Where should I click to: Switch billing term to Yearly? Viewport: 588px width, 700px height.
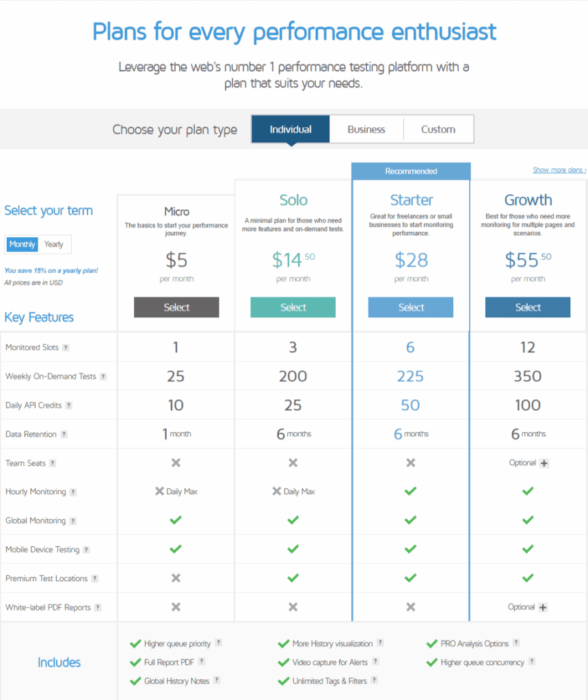54,244
